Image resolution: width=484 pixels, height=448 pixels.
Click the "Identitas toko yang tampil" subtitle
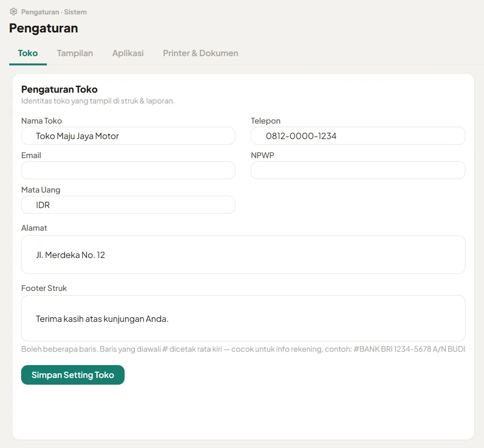98,101
